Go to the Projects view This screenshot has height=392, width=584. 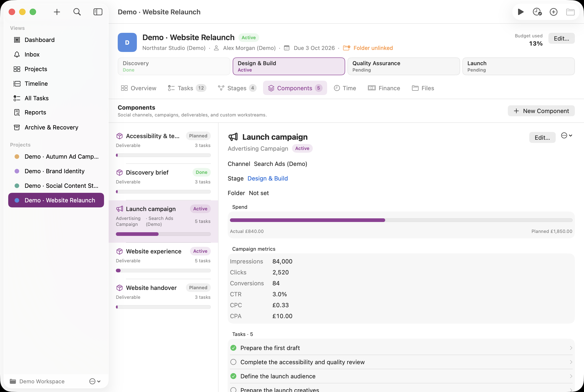(56, 69)
